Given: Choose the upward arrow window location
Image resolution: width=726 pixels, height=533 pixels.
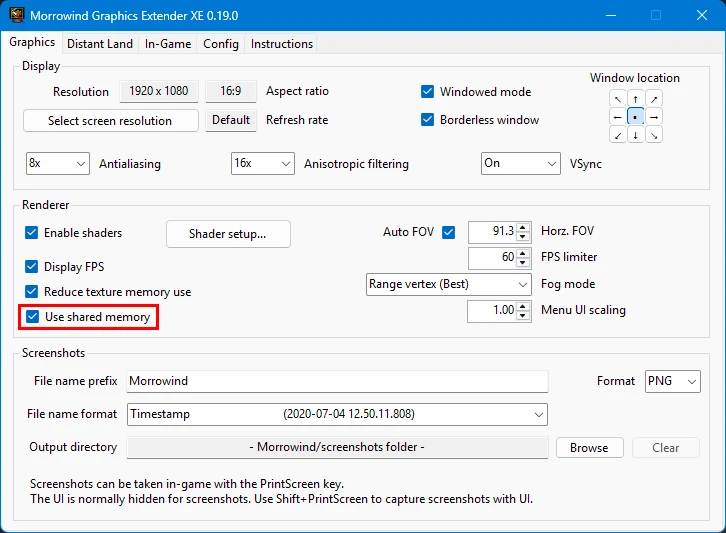Looking at the screenshot, I should click(x=636, y=99).
